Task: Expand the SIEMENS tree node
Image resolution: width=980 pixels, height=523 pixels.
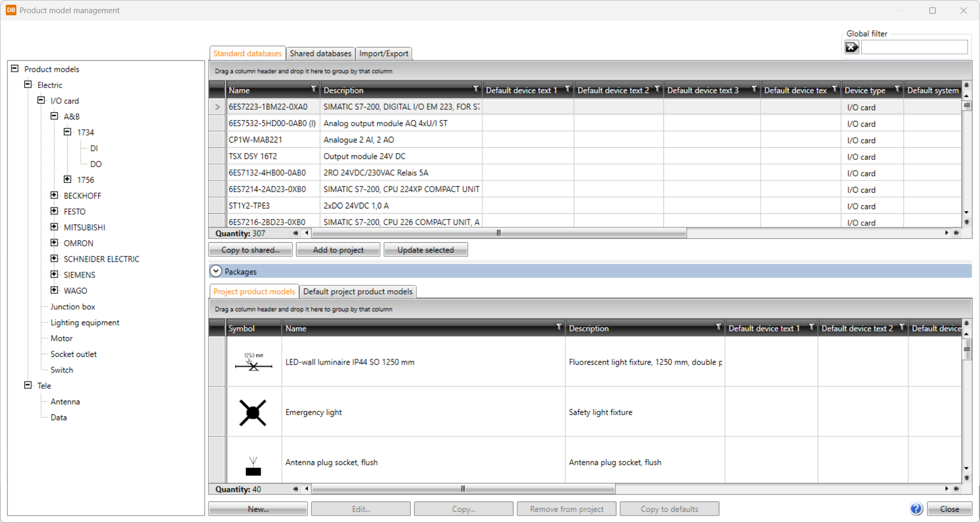Action: coord(54,274)
